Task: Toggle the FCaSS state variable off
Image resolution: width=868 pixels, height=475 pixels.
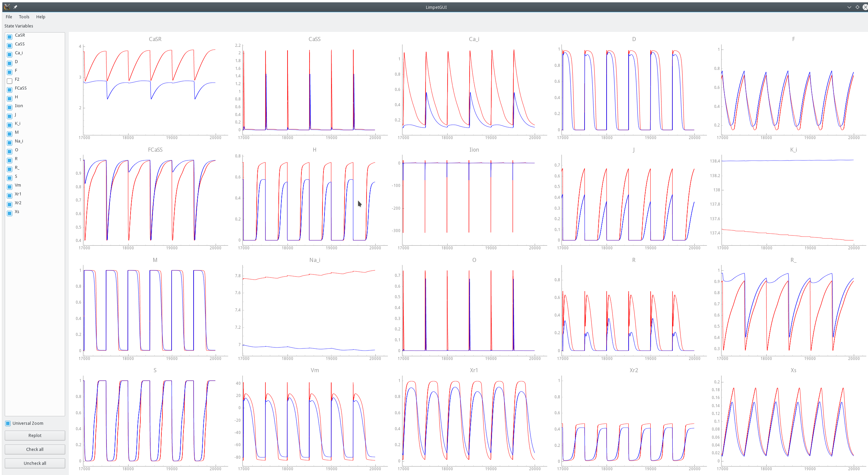Action: [x=9, y=90]
